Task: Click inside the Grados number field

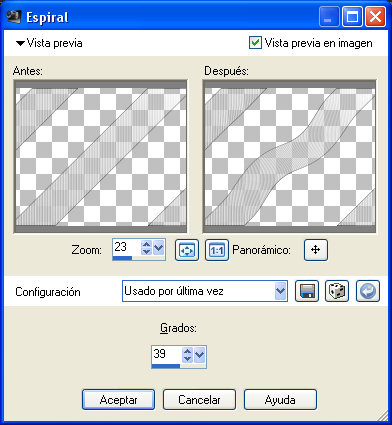Action: [x=167, y=354]
